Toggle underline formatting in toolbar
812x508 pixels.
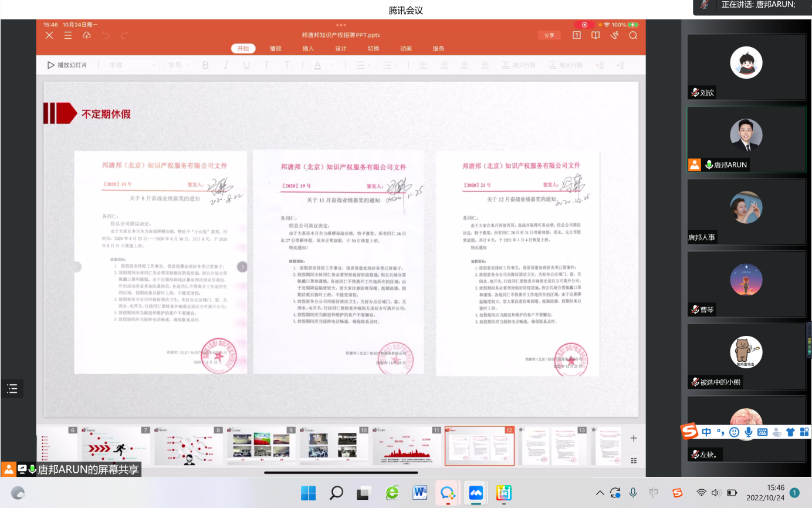246,65
